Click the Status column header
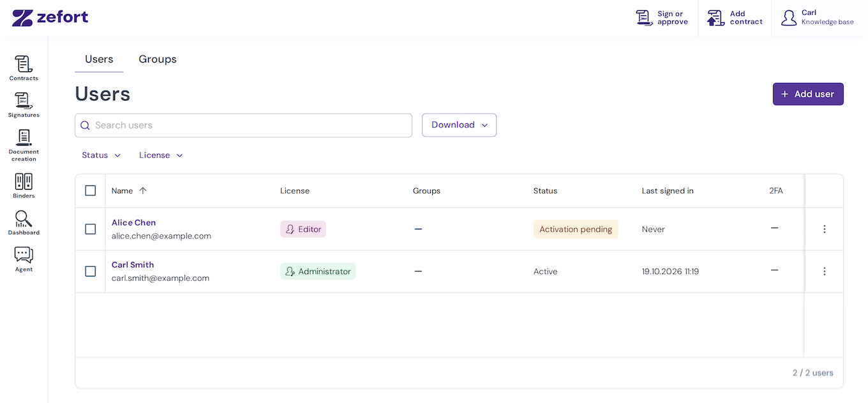868x403 pixels. point(546,191)
